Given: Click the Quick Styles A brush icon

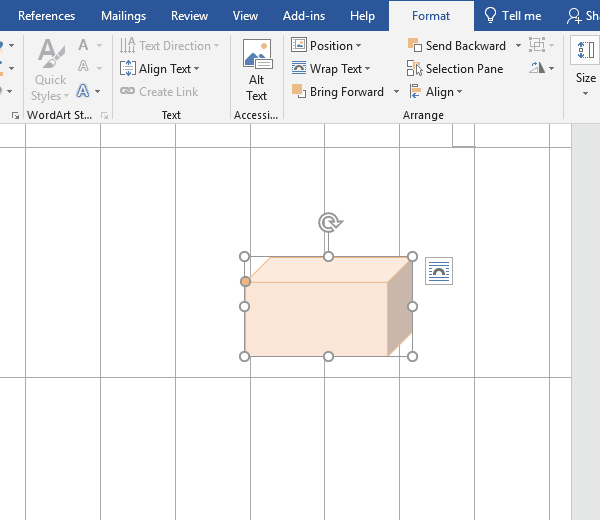Looking at the screenshot, I should [x=51, y=53].
